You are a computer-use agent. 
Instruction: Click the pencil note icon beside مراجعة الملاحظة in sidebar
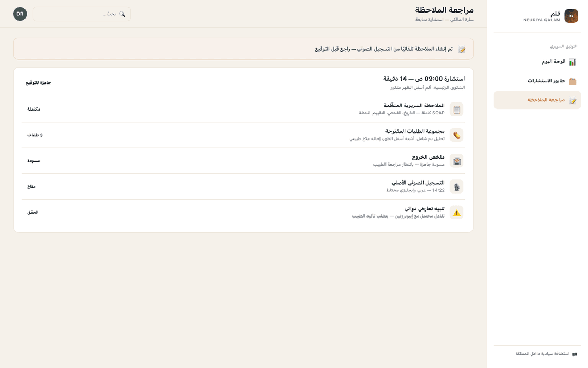point(572,100)
